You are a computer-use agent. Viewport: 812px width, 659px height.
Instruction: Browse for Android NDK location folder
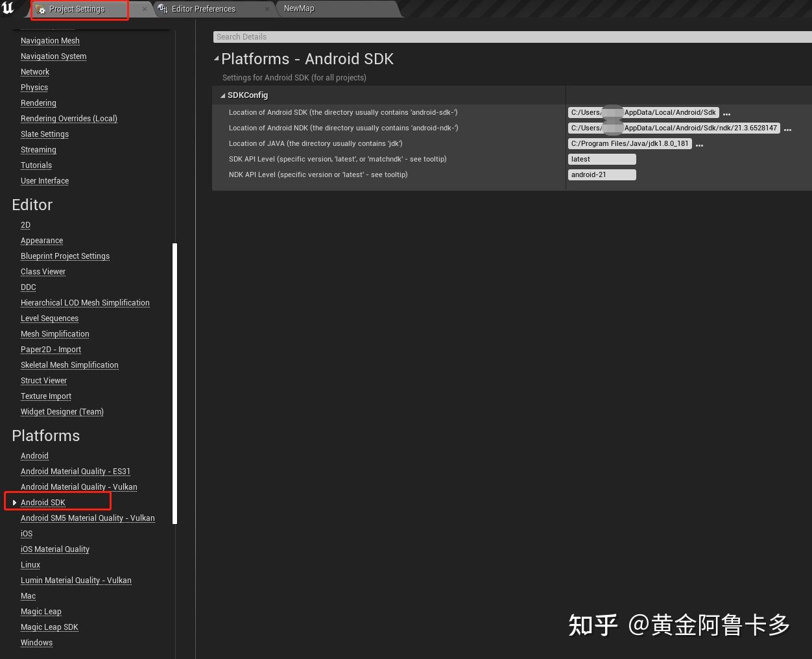[788, 128]
